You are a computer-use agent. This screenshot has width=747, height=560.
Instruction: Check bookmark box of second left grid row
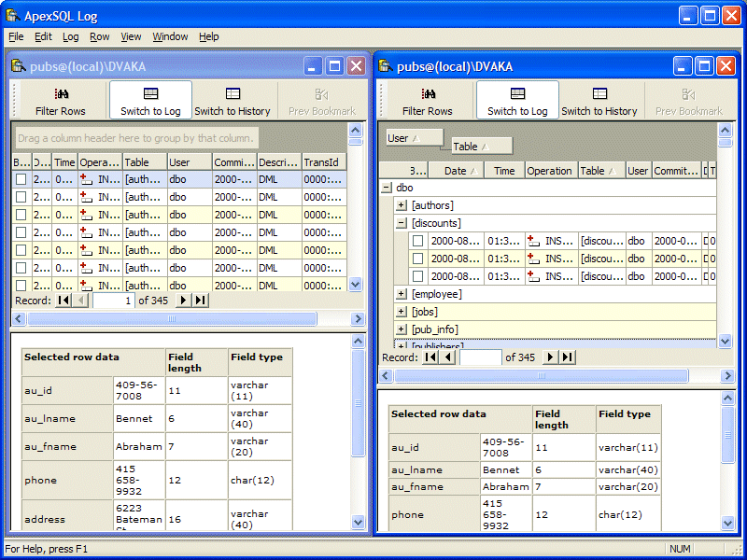[21, 197]
